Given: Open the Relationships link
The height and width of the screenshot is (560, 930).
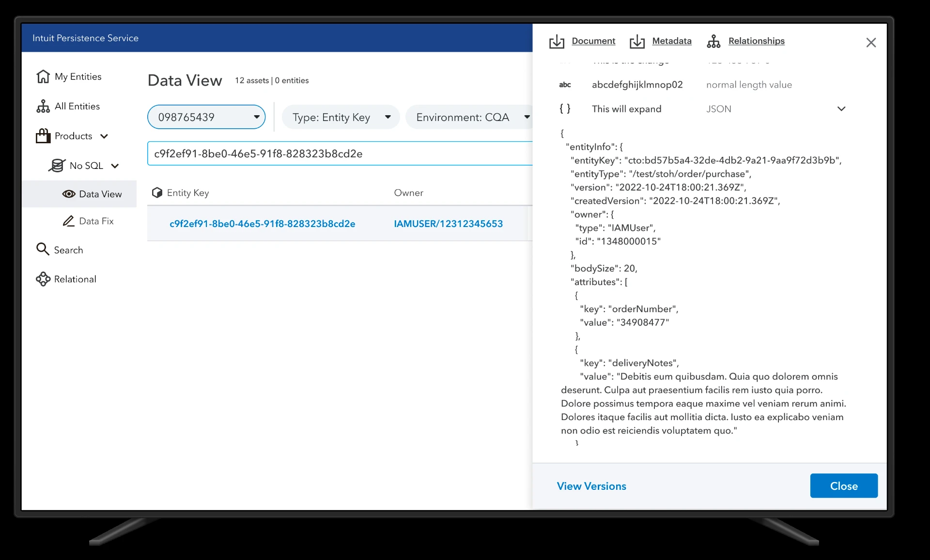Looking at the screenshot, I should (x=756, y=41).
